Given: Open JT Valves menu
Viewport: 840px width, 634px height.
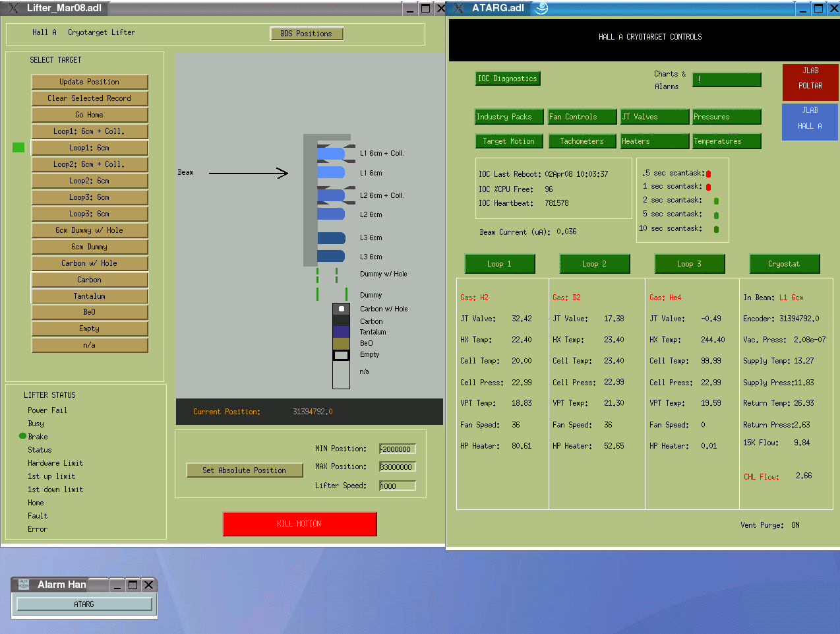Looking at the screenshot, I should (655, 117).
